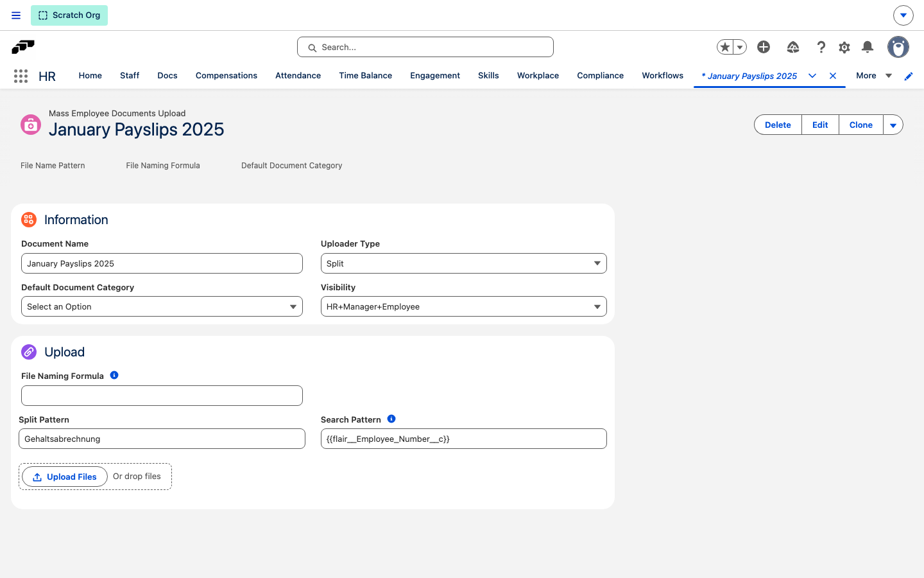Open the record actions dropdown arrow

click(x=893, y=125)
